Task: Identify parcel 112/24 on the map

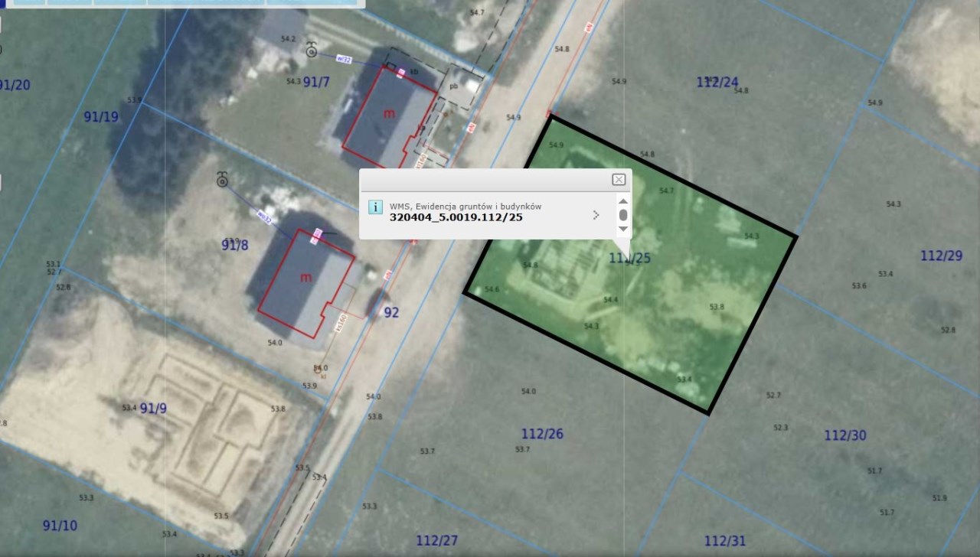Action: (x=717, y=83)
